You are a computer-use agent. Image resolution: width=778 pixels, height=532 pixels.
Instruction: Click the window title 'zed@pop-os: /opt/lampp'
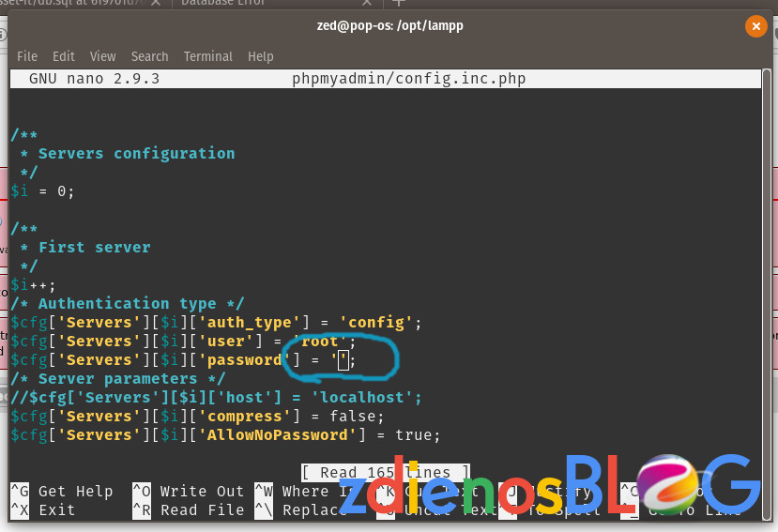tap(390, 26)
